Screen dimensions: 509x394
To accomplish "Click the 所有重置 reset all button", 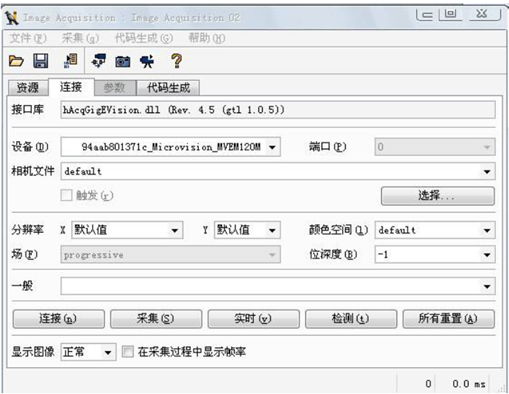I will (448, 319).
